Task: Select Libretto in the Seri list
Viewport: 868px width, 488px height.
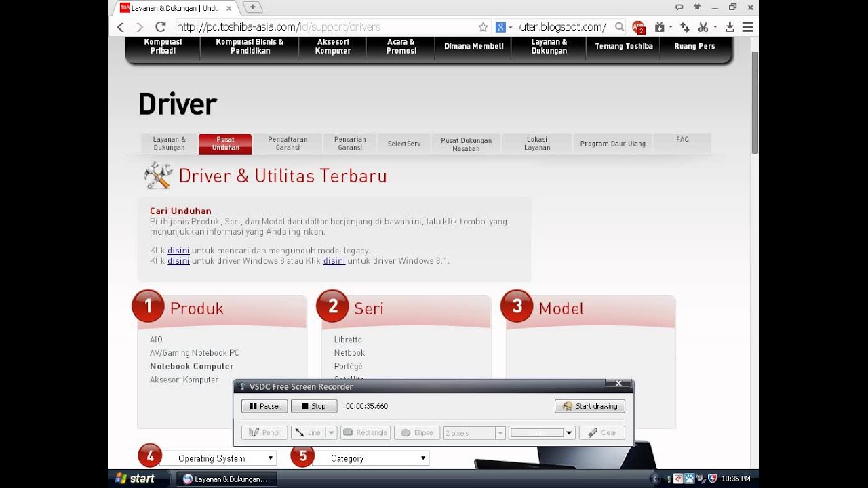Action: click(x=348, y=340)
